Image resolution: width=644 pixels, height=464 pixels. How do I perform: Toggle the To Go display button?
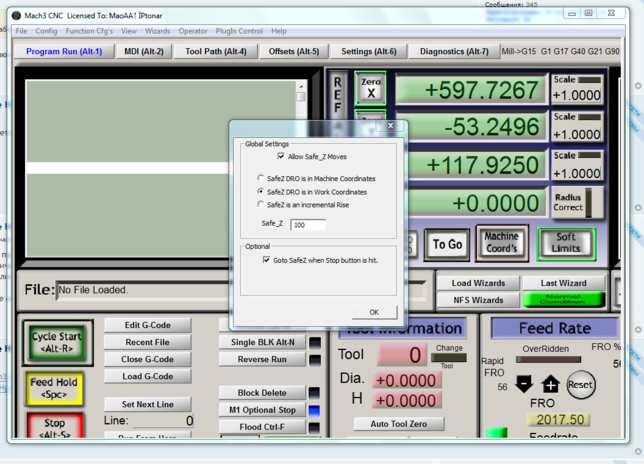tap(447, 244)
